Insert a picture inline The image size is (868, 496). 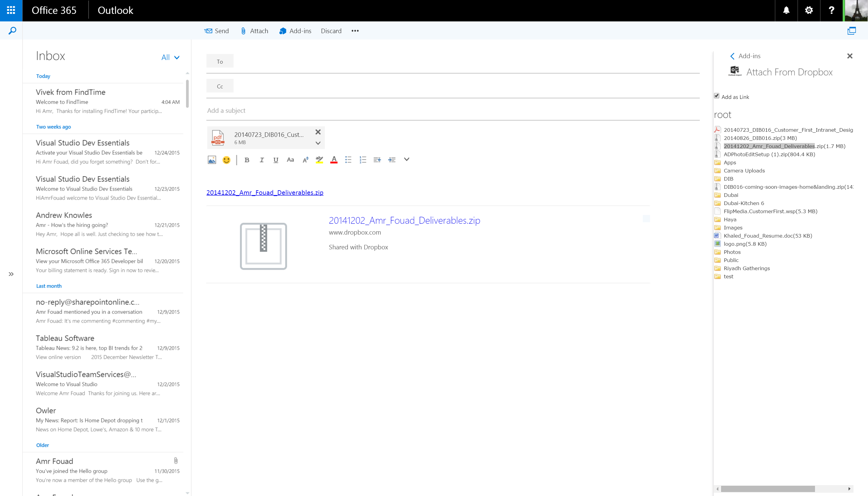(x=212, y=160)
